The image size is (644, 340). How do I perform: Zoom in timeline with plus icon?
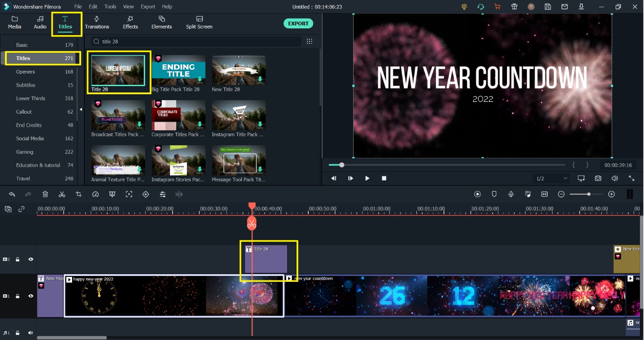click(612, 194)
